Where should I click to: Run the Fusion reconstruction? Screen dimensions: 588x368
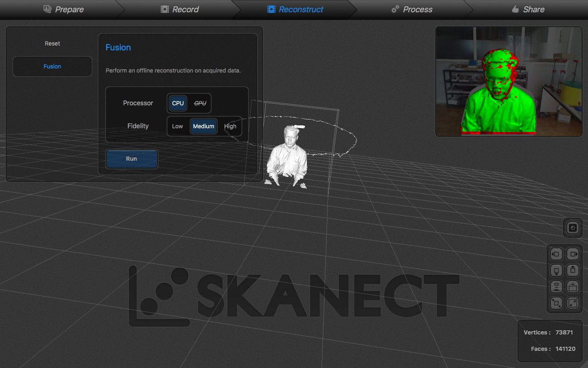132,159
